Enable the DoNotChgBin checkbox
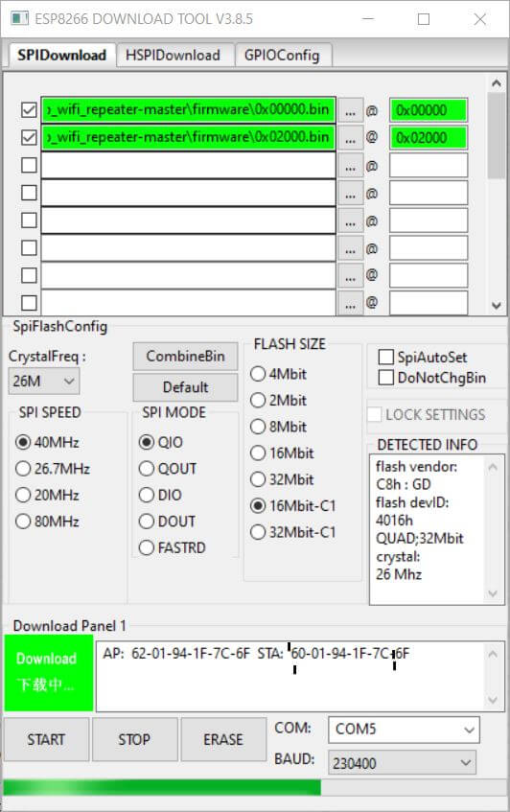This screenshot has height=812, width=510. point(386,378)
